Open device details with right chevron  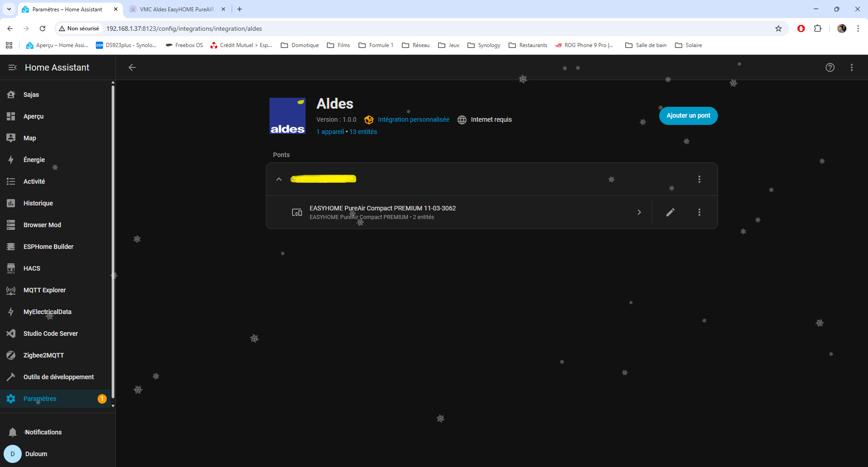(639, 212)
